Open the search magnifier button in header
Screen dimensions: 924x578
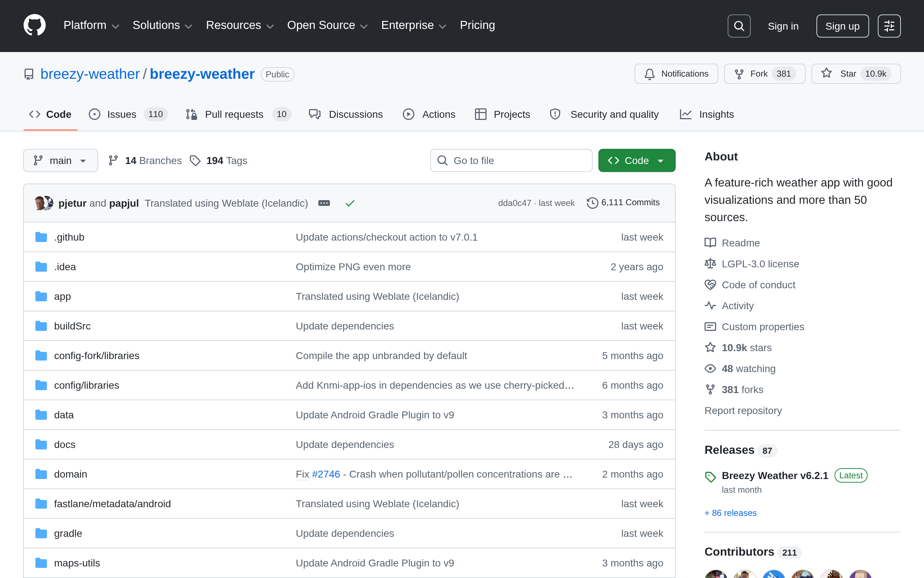point(739,26)
